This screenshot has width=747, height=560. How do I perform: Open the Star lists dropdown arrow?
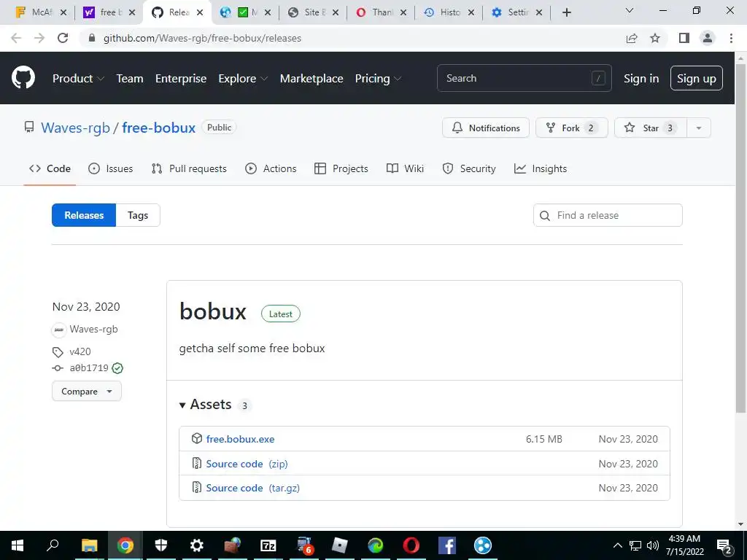pyautogui.click(x=699, y=128)
